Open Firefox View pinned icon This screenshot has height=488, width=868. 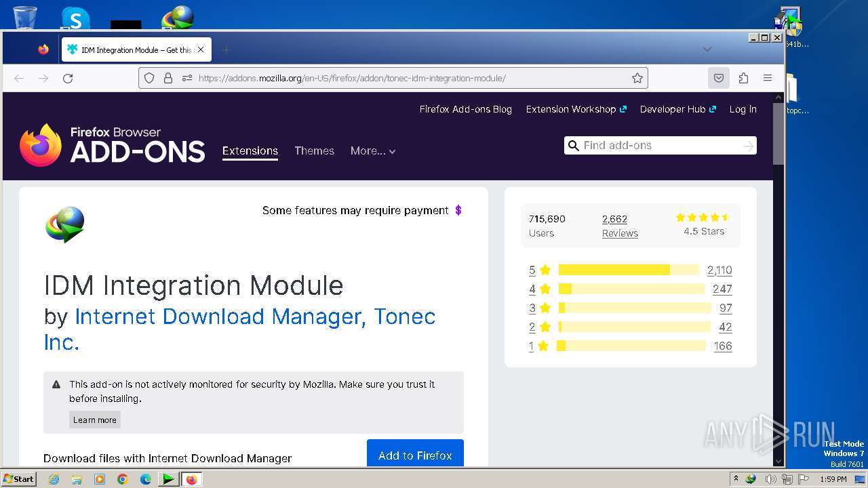43,49
